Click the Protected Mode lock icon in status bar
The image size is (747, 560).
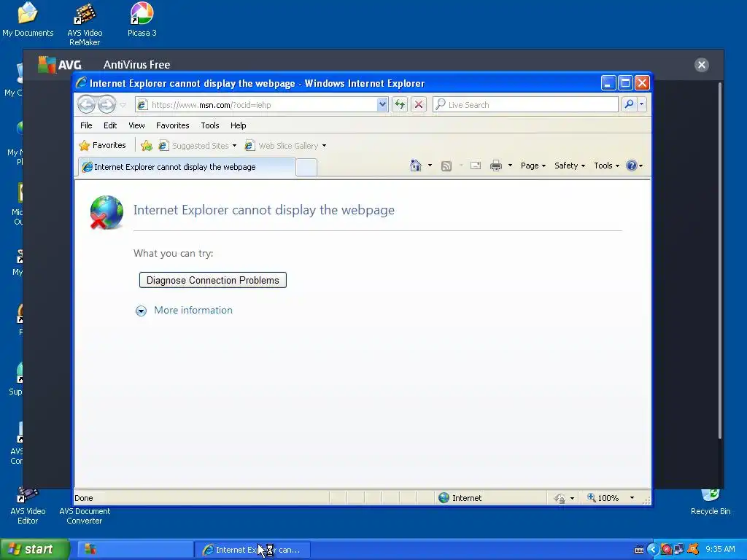(560, 498)
